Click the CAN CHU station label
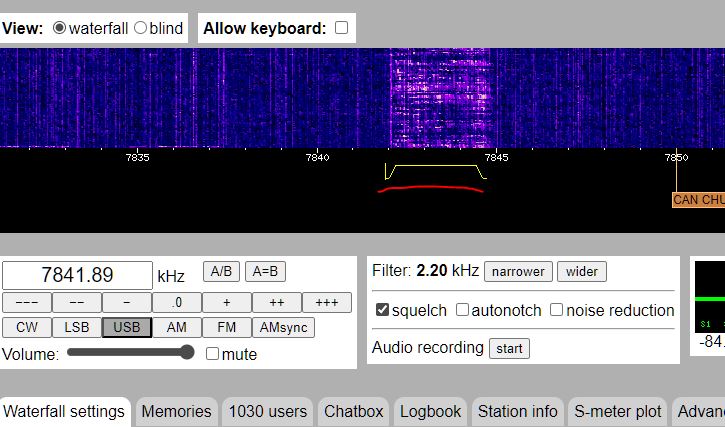 pyautogui.click(x=698, y=200)
